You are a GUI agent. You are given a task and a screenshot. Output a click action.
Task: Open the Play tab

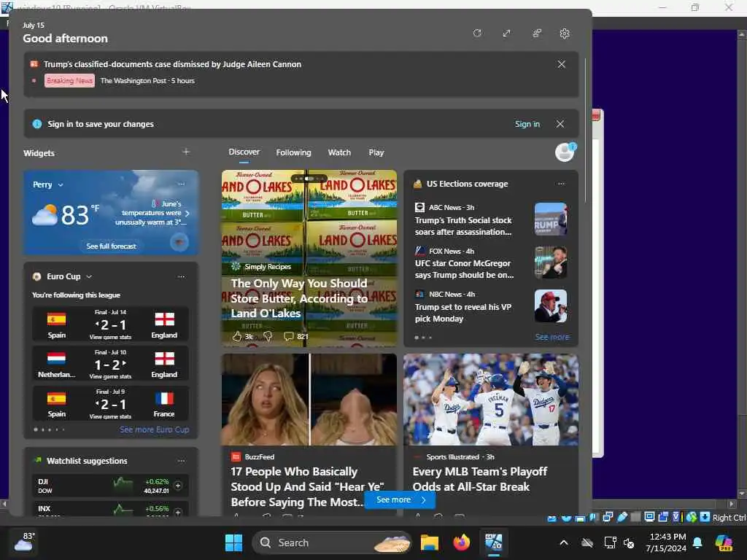pos(376,152)
